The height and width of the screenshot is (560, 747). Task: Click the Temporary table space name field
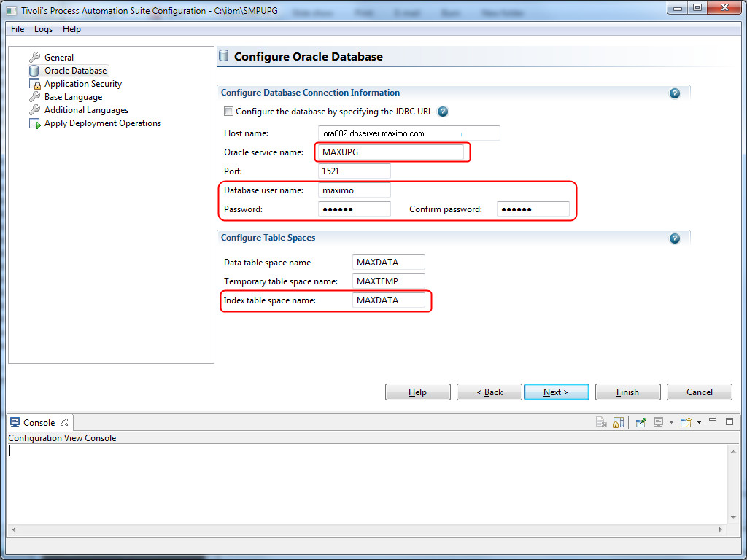click(389, 281)
